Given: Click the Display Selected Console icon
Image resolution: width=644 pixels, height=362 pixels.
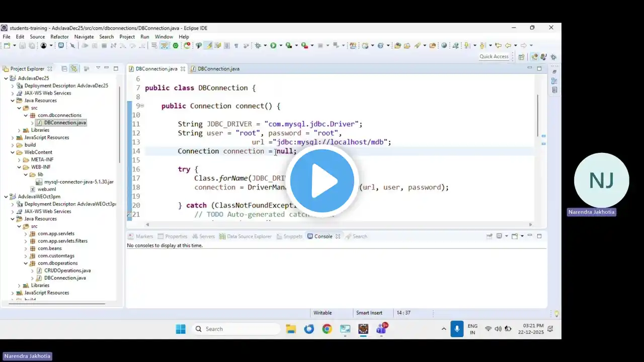Looking at the screenshot, I should [x=499, y=236].
